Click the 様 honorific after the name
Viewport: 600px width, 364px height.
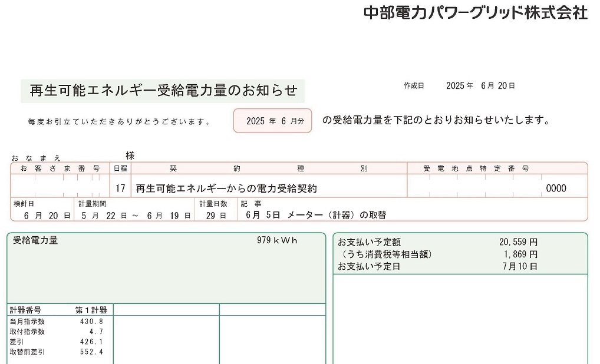click(130, 155)
